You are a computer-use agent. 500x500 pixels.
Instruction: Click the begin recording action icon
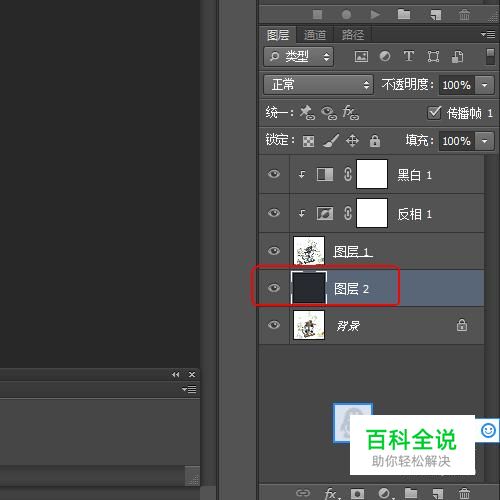pos(346,14)
